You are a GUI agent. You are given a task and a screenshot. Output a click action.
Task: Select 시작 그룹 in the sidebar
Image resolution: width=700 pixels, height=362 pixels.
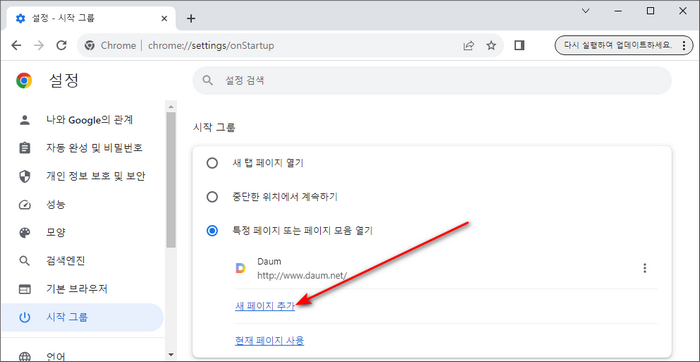pyautogui.click(x=83, y=317)
